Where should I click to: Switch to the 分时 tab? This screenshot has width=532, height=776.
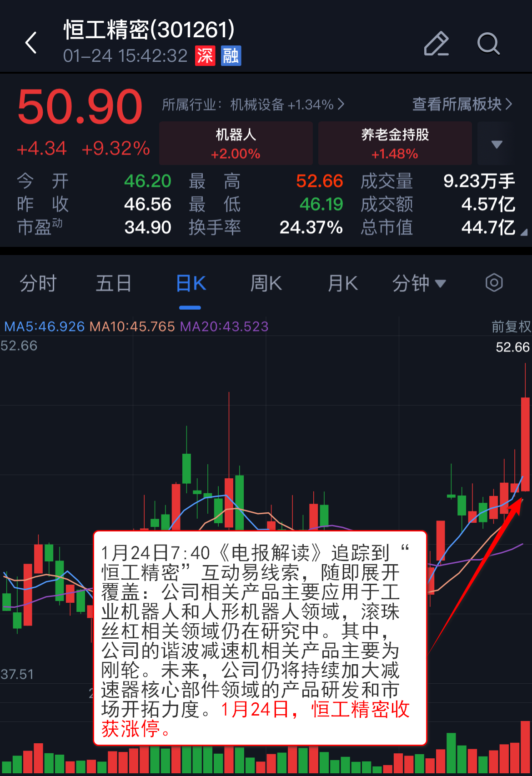(x=38, y=283)
